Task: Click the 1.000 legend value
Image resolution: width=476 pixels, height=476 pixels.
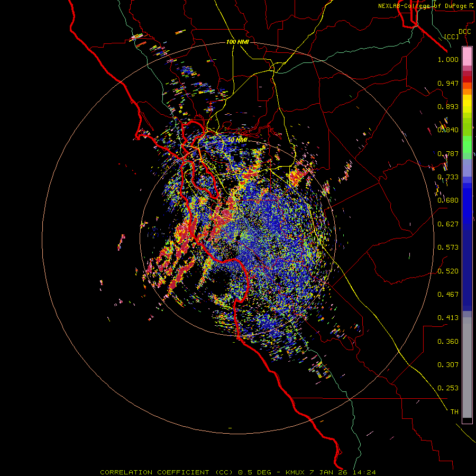Action: tap(448, 59)
